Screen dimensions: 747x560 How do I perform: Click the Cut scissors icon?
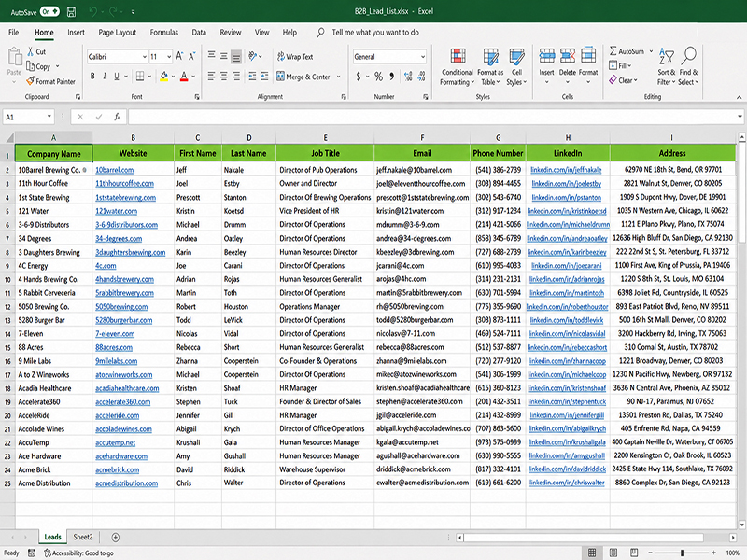pos(31,51)
